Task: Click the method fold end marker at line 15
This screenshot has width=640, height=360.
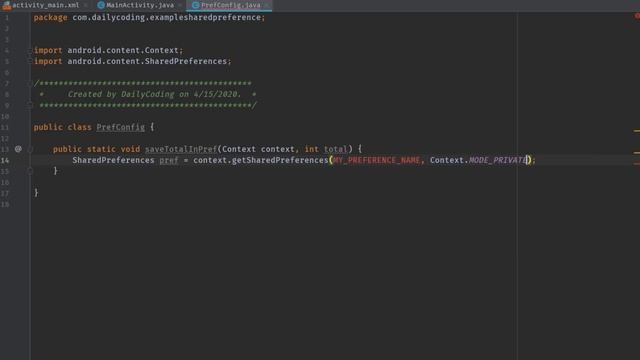Action: pos(30,171)
